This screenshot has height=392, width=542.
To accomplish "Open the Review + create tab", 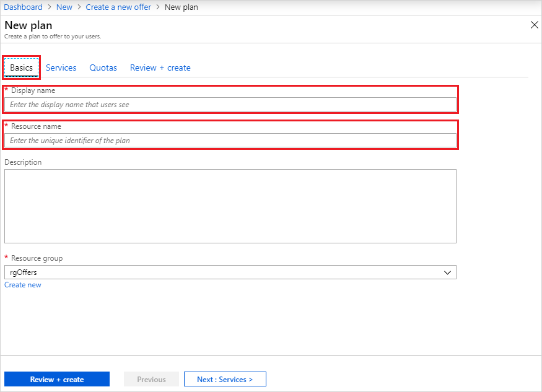I will (x=160, y=68).
